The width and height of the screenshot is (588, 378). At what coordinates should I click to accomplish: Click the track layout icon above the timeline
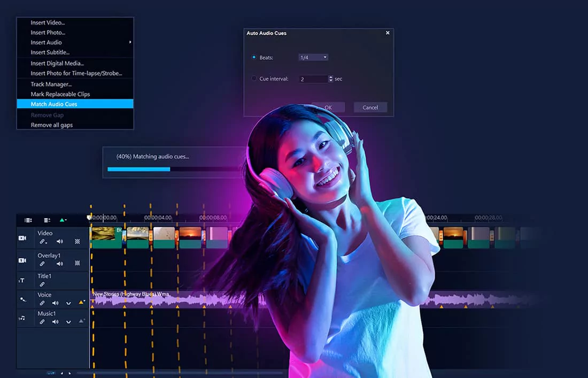click(28, 219)
